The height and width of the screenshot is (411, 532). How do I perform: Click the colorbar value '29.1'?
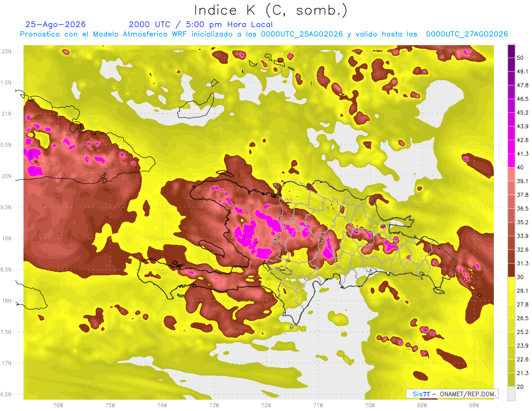tap(523, 291)
